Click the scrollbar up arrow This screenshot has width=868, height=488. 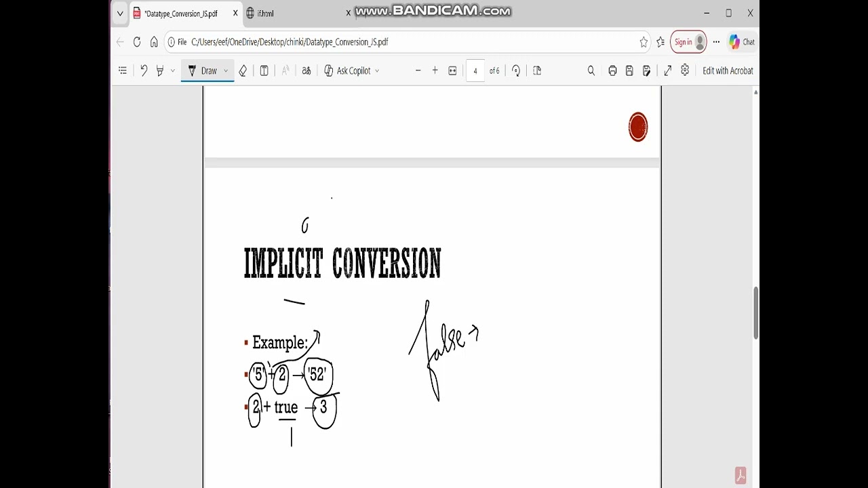pos(755,92)
